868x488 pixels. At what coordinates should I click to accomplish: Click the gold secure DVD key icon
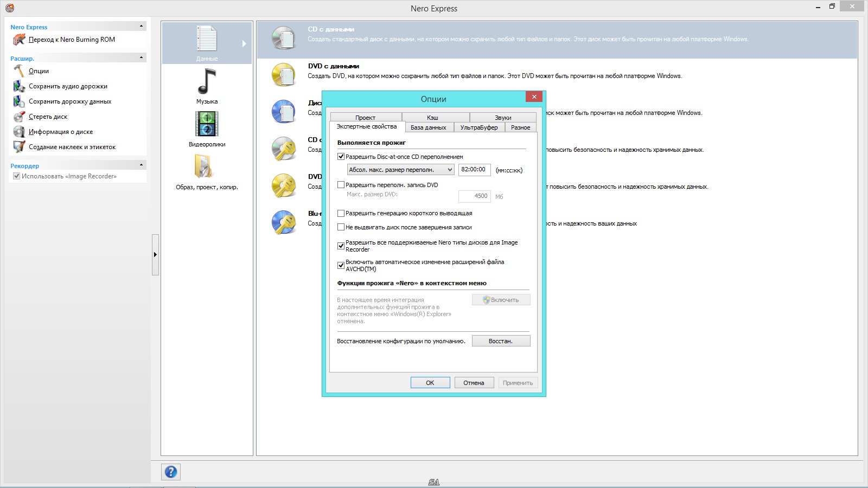[x=284, y=185]
